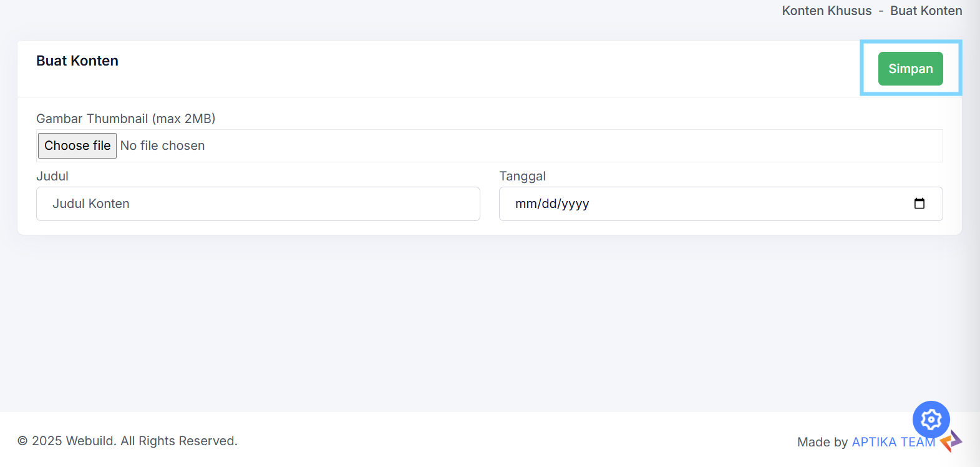Click the "Made by" footer text

click(822, 442)
